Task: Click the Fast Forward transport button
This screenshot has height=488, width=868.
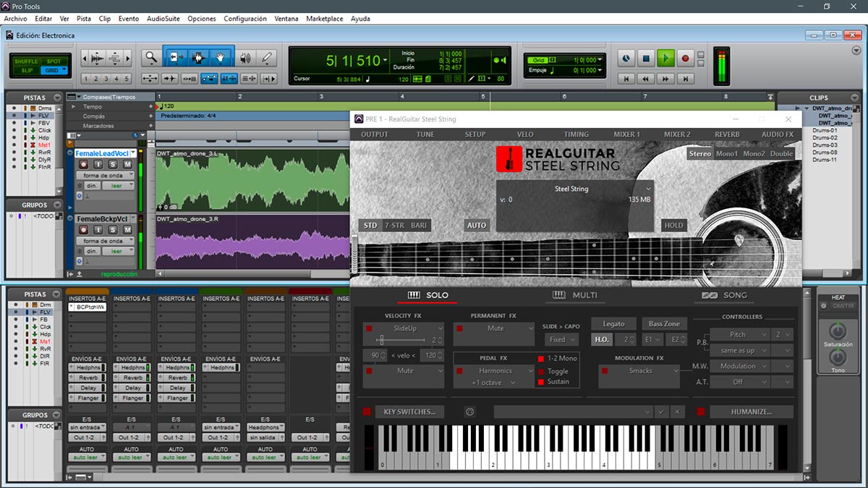Action: coord(665,78)
